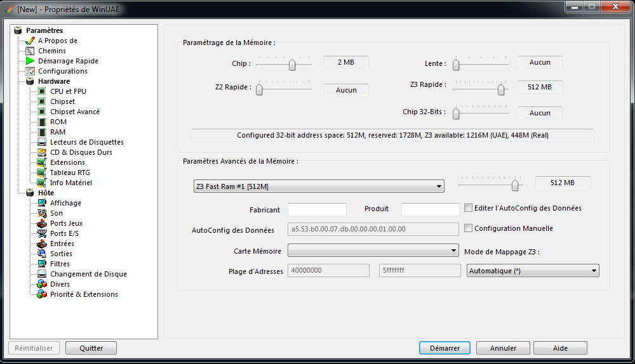The width and height of the screenshot is (635, 364).
Task: Click the 'Configured 32-bit address space' status text
Action: pyautogui.click(x=392, y=135)
